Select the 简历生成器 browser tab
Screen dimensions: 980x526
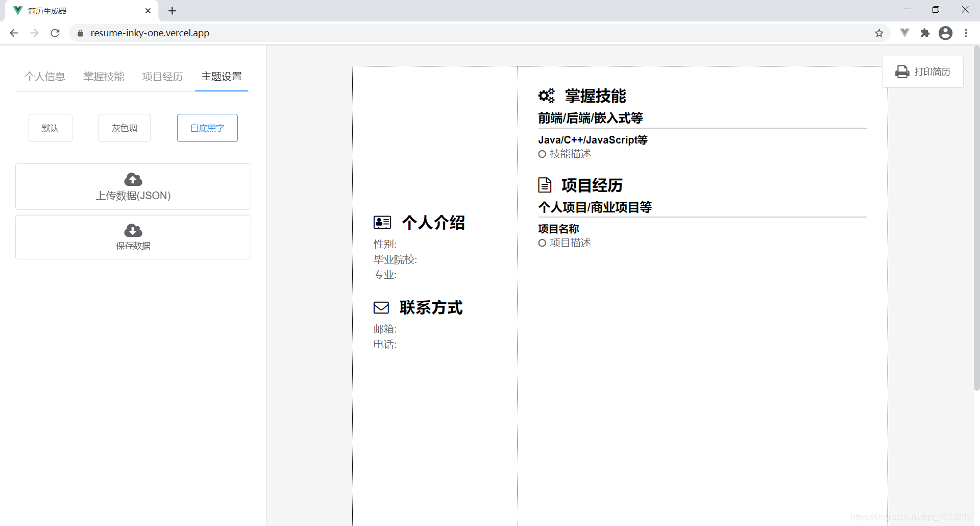tap(82, 11)
